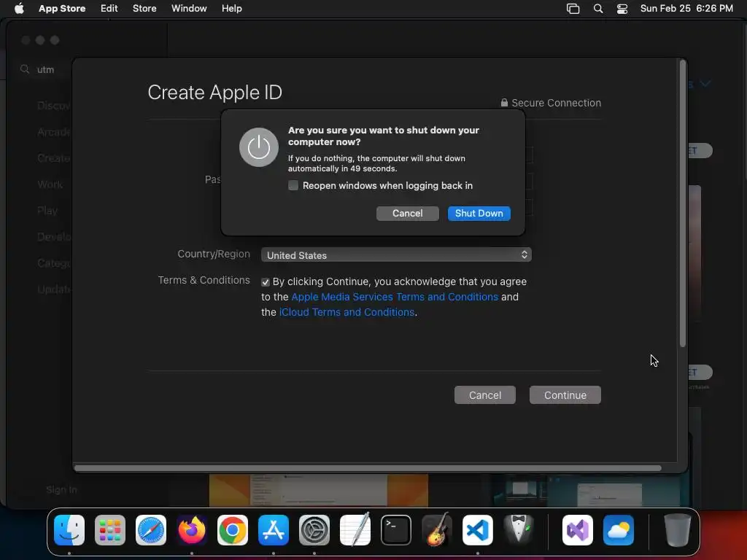Open Safari from the Dock

(x=150, y=530)
